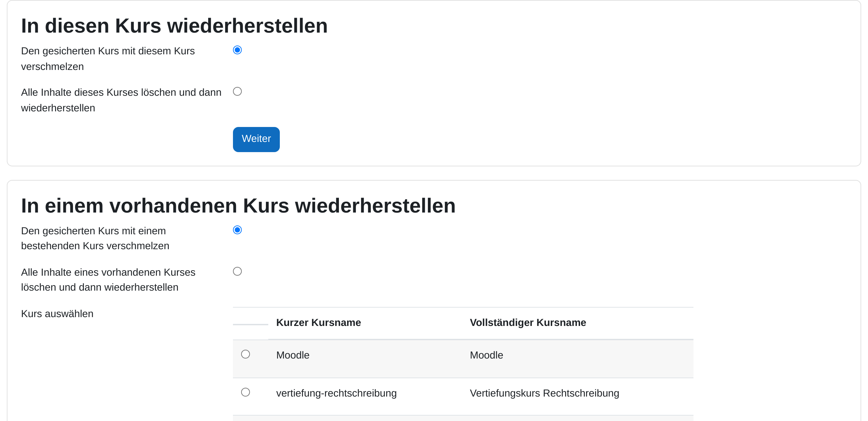The image size is (868, 421).
Task: Click label 'Den gesicherten Kurs mit einem bestehenden Kurs'
Action: tap(95, 238)
